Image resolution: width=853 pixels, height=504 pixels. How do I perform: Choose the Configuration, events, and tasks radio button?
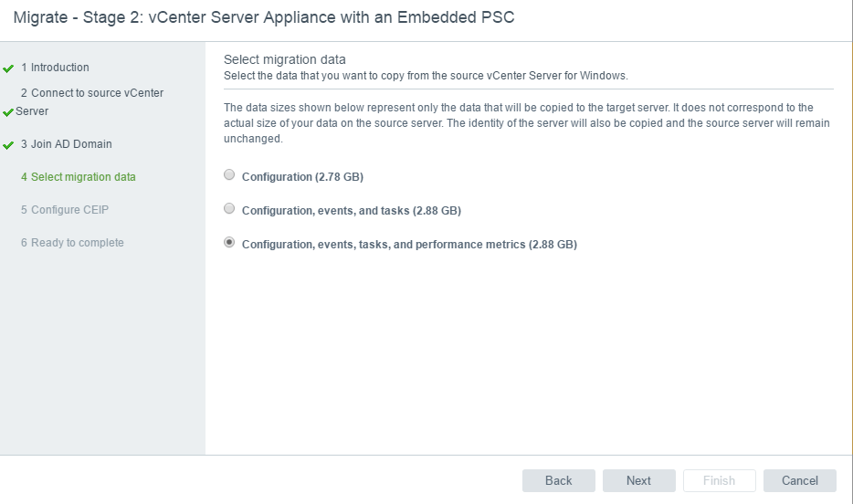pos(229,209)
